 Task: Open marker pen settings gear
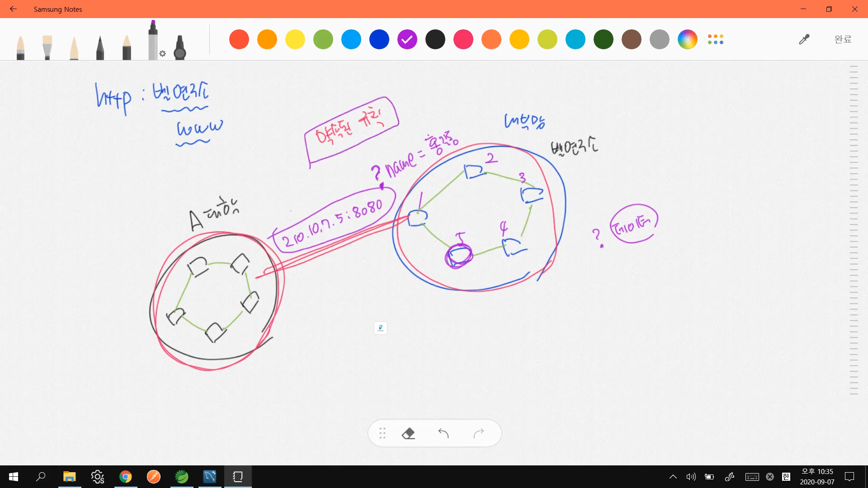coord(163,54)
